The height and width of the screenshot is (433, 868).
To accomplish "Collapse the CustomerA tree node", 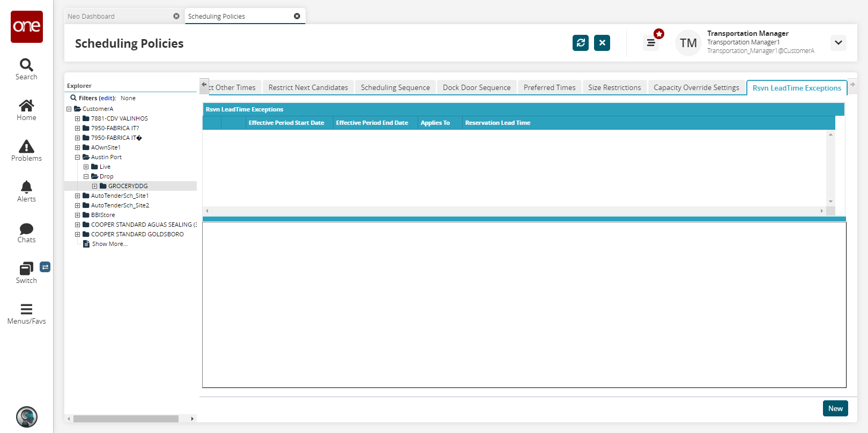I will click(x=69, y=109).
